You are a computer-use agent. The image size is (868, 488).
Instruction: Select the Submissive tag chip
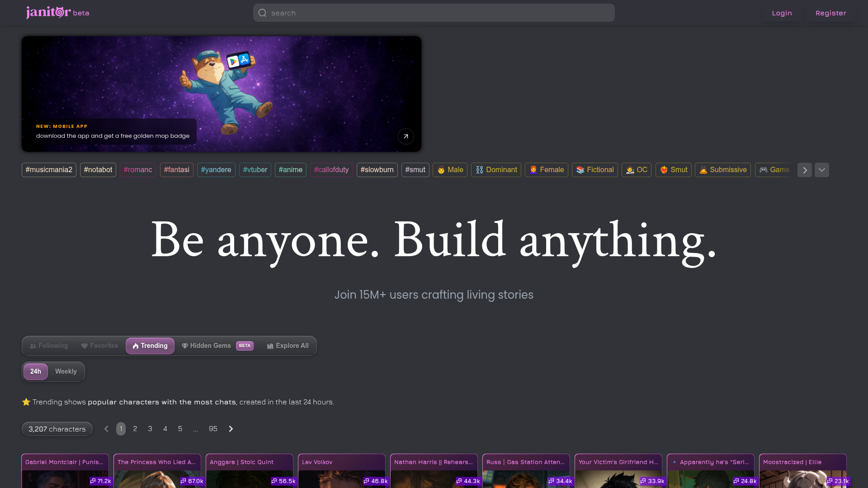point(722,170)
